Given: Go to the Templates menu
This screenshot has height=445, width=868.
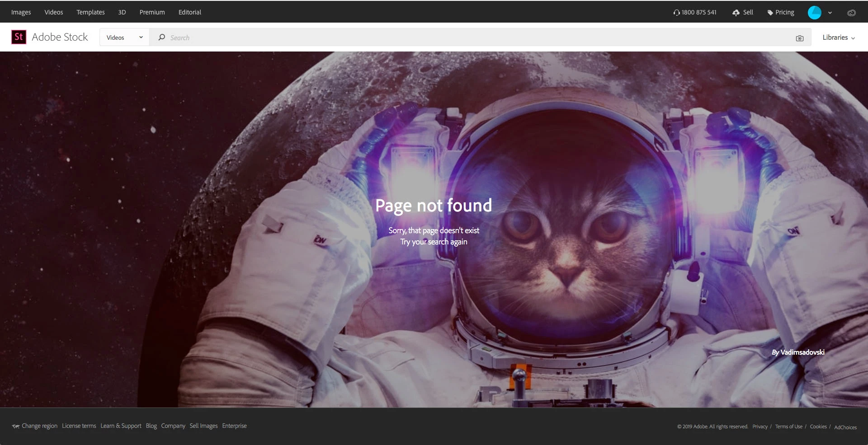Looking at the screenshot, I should pos(90,12).
